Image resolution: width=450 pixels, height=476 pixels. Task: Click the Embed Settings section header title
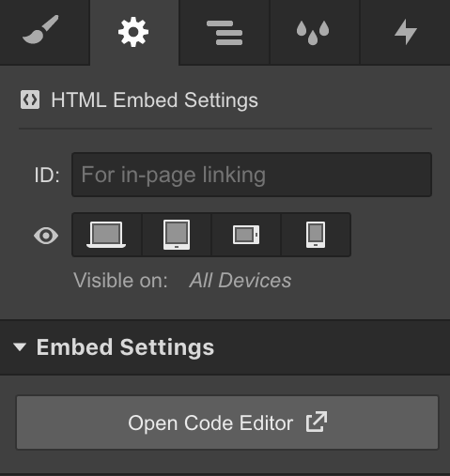tap(125, 347)
